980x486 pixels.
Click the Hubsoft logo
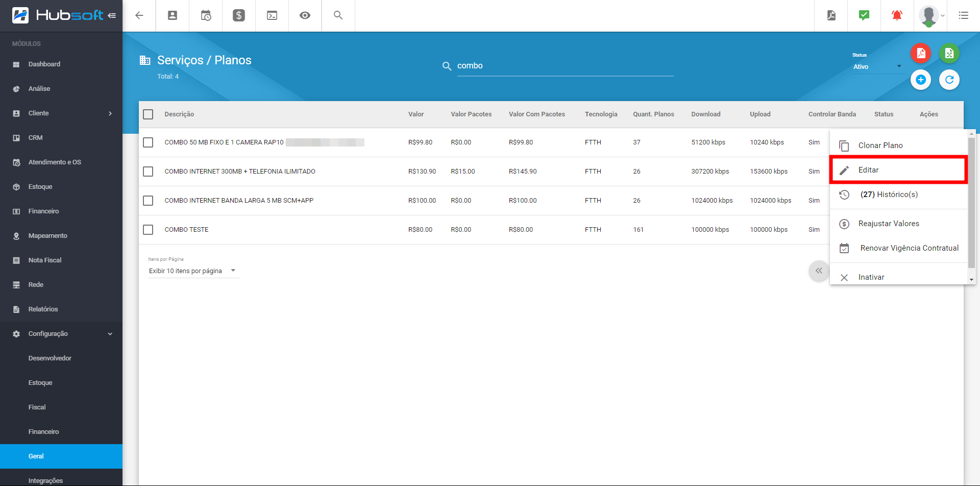coord(58,15)
